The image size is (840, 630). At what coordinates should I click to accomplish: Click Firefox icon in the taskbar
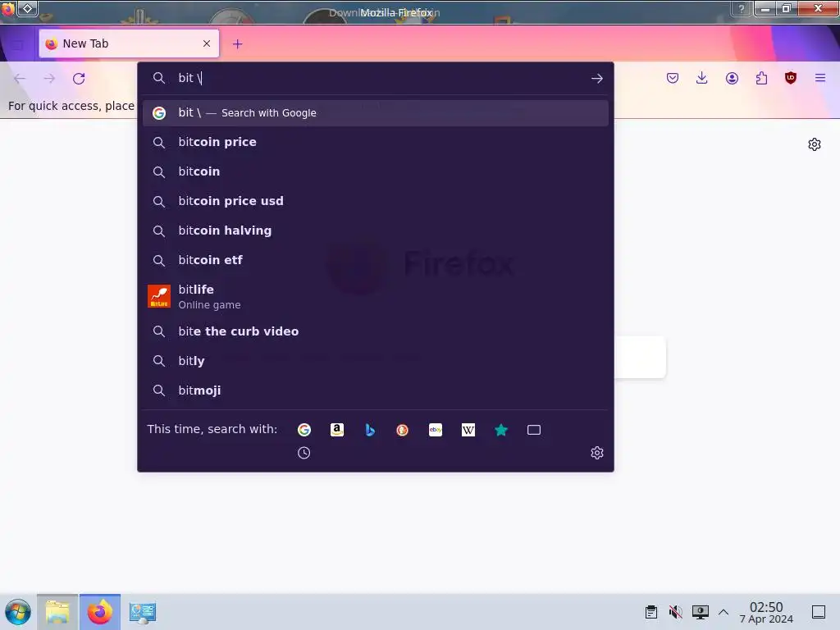(99, 612)
